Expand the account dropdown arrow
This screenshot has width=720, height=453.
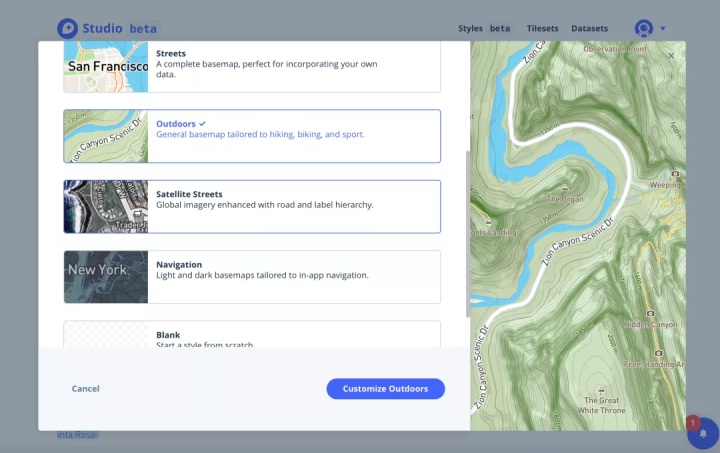click(663, 28)
